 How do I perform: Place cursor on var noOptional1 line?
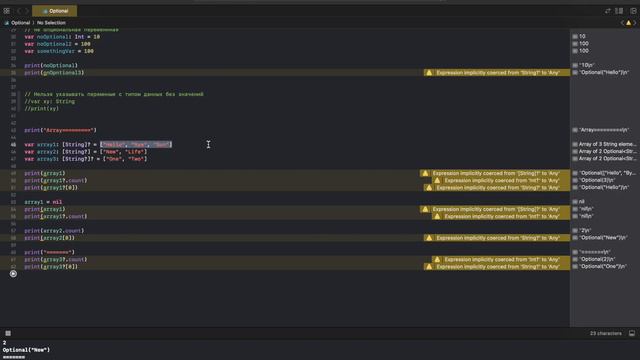[62, 37]
